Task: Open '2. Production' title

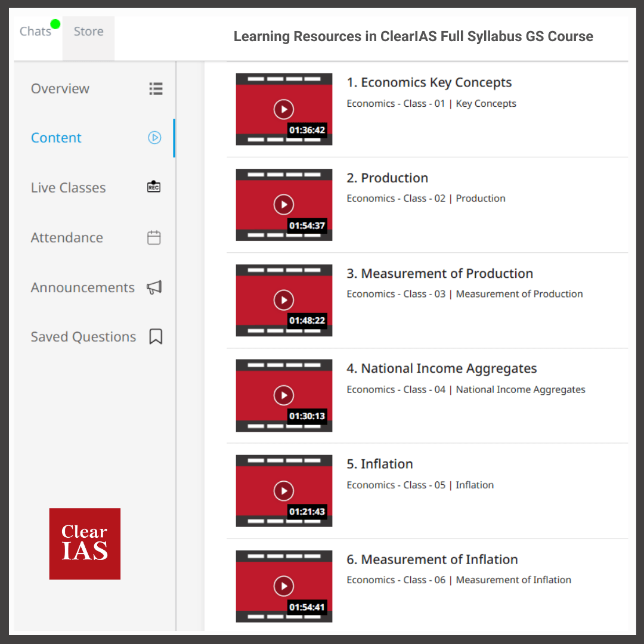Action: coord(388,178)
